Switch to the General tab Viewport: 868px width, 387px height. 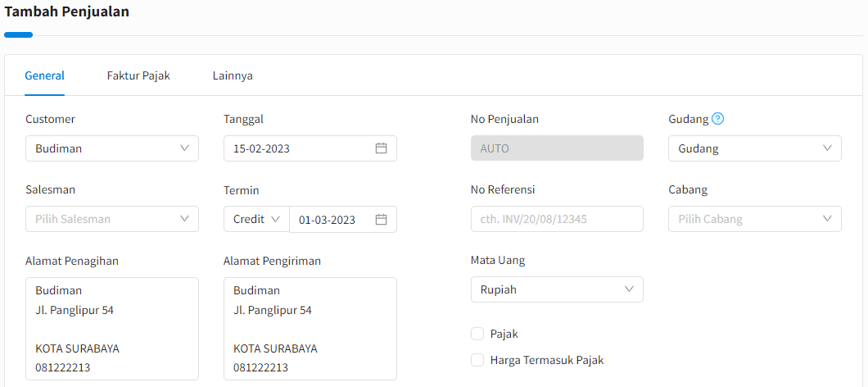tap(45, 76)
